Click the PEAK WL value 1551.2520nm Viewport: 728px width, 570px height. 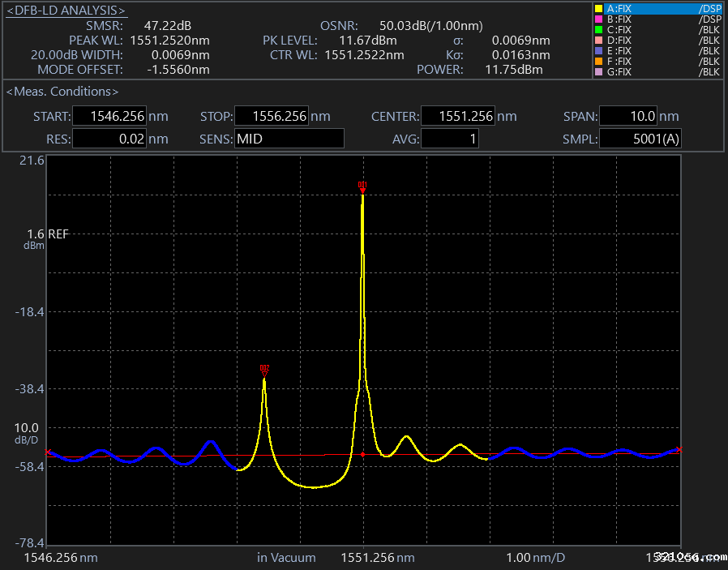(170, 41)
